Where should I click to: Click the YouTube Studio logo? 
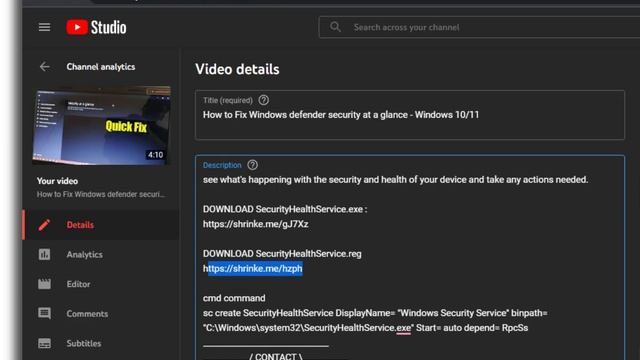(96, 27)
